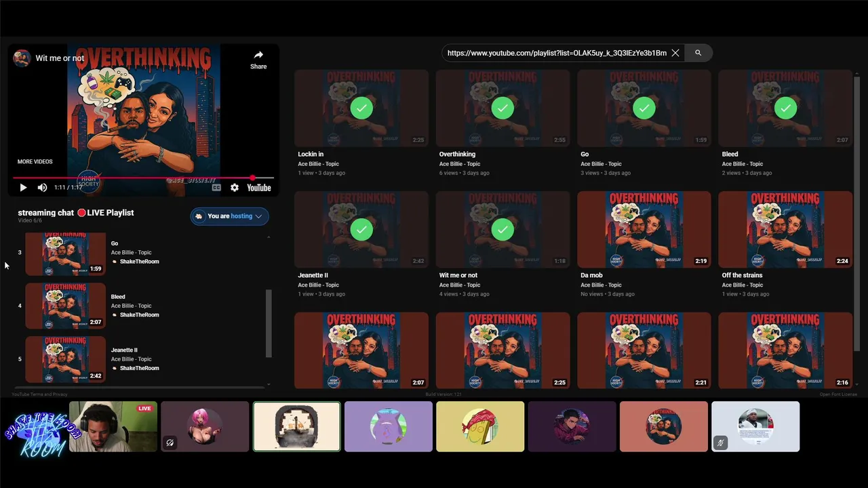Click the YouTube Terms and Privacy link
Screen dimensions: 868x488
point(39,394)
